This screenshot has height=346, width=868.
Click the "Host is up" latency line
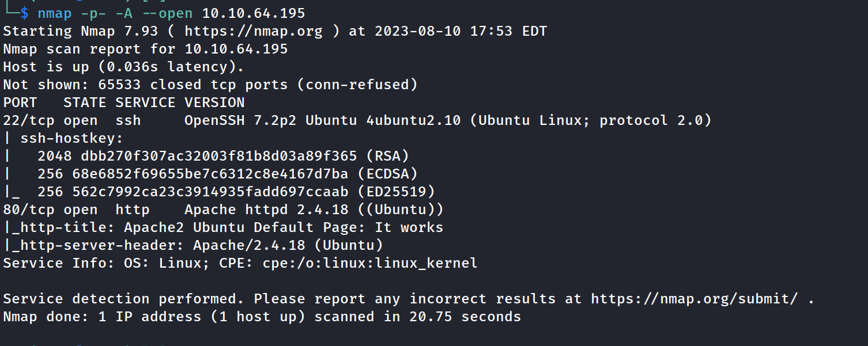coord(123,67)
